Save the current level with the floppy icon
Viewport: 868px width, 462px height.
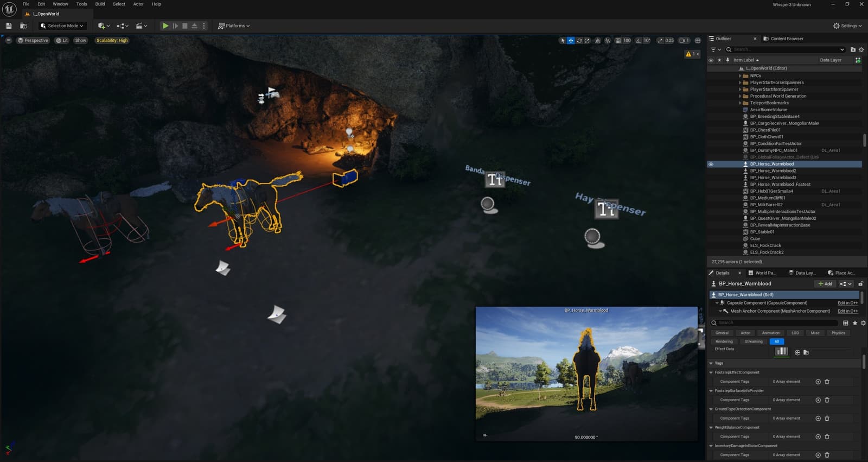[9, 26]
